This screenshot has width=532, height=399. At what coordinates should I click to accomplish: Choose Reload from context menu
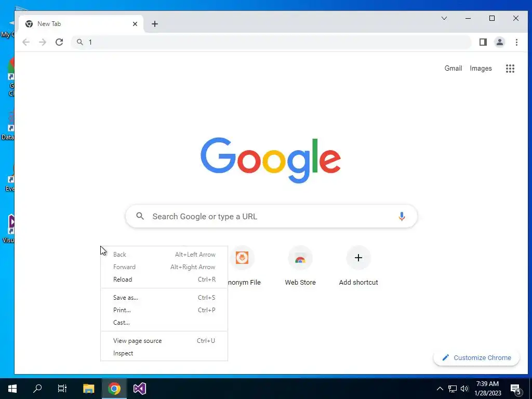click(164, 280)
